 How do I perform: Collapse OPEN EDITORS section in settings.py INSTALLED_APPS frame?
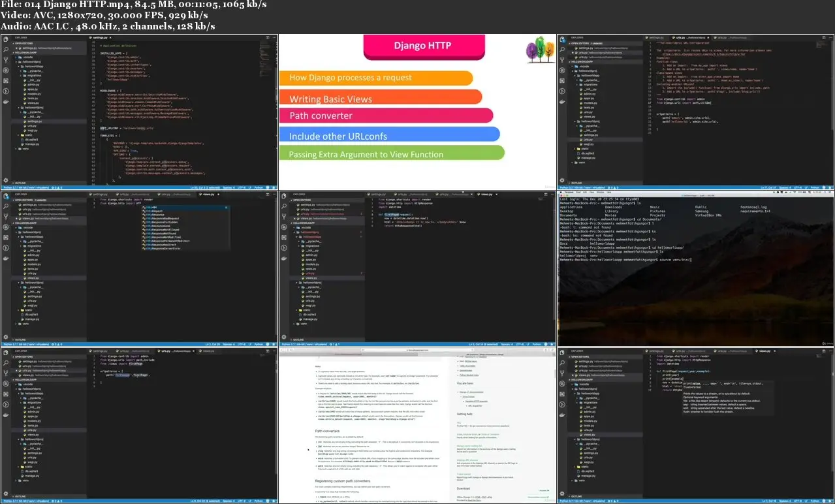tap(24, 43)
